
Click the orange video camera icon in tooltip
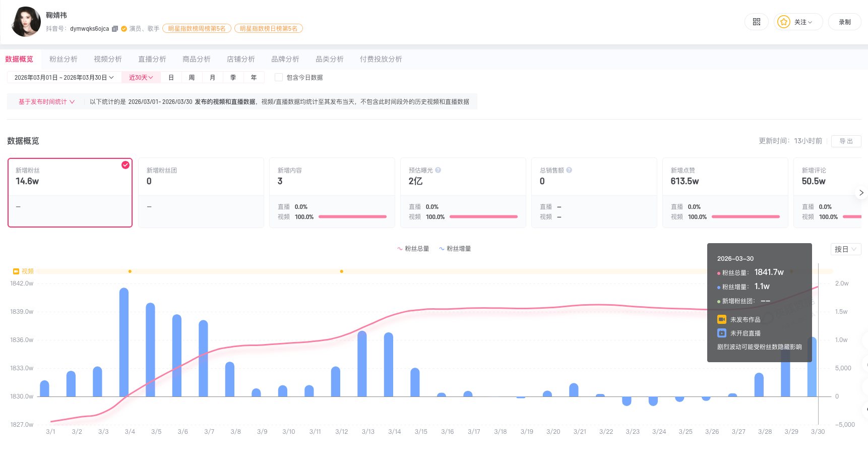click(722, 319)
